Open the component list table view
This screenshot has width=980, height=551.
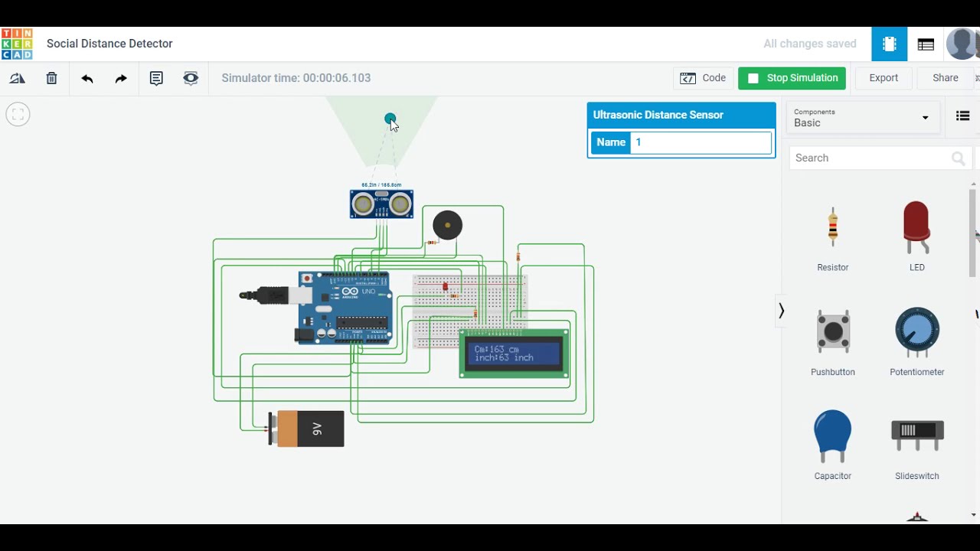926,44
